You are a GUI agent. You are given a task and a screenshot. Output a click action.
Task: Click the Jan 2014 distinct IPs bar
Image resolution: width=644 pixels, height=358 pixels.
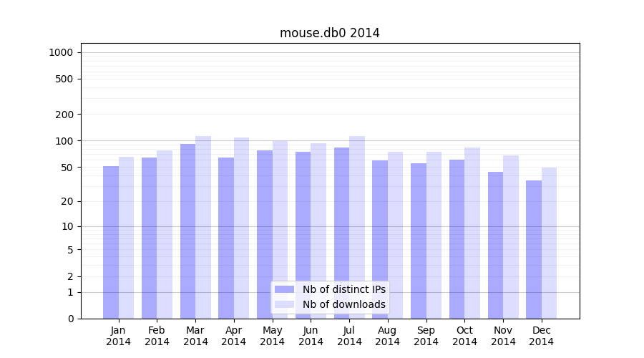111,242
